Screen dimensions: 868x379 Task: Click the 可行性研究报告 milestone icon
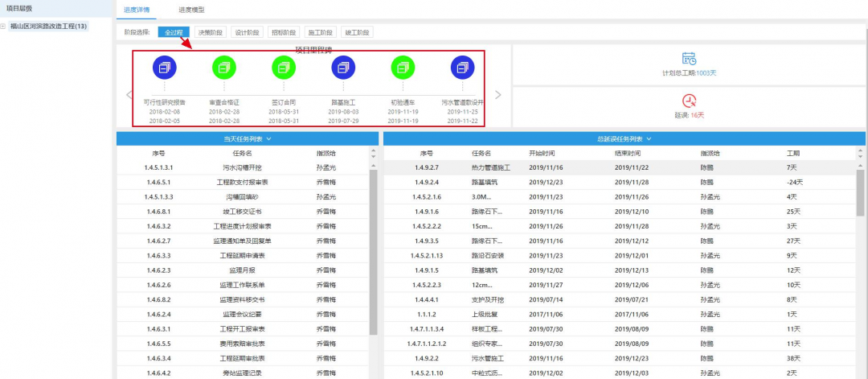164,68
